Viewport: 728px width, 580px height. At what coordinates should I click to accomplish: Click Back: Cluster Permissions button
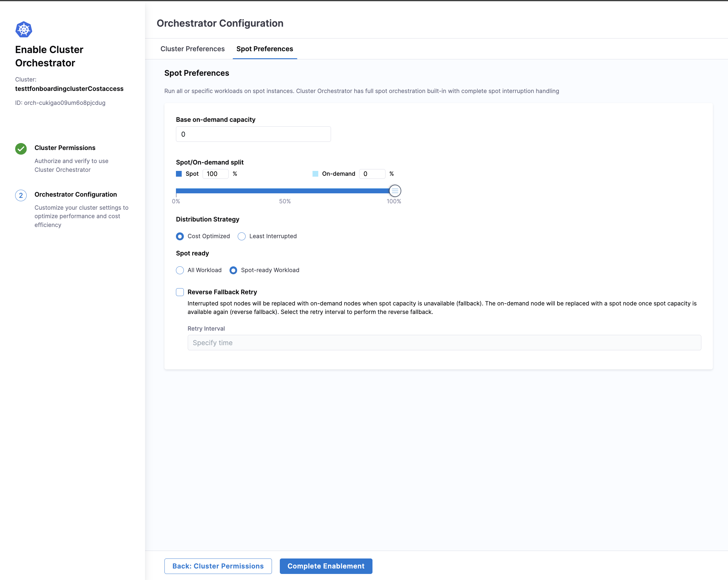[x=218, y=566]
